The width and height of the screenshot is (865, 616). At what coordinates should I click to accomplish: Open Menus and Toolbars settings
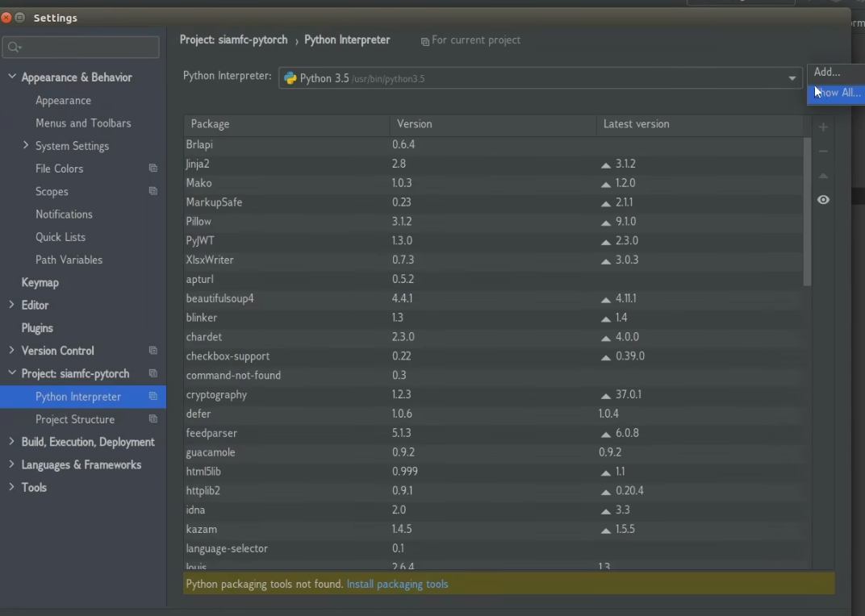click(83, 123)
